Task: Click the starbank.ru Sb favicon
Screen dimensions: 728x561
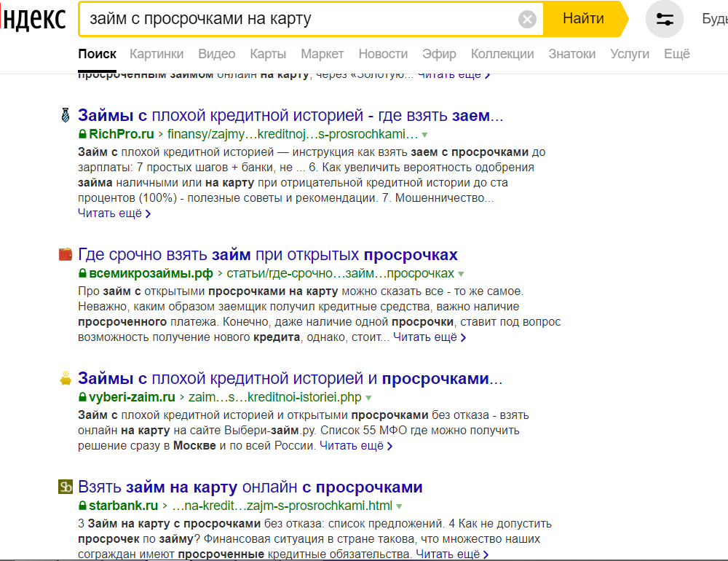Action: click(x=66, y=487)
